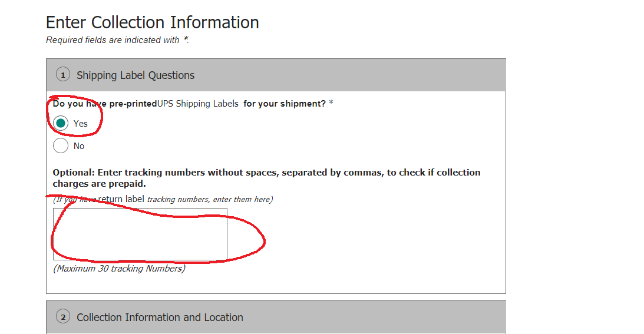Click the asterisk in required fields note
644x334 pixels.
[x=186, y=39]
